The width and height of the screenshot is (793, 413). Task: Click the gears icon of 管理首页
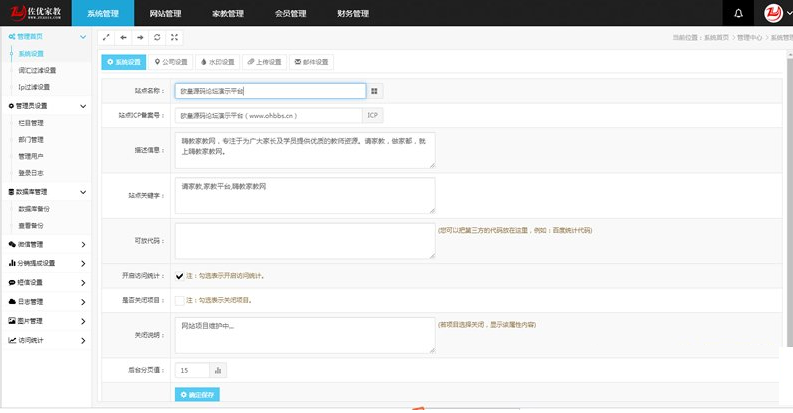(12, 36)
